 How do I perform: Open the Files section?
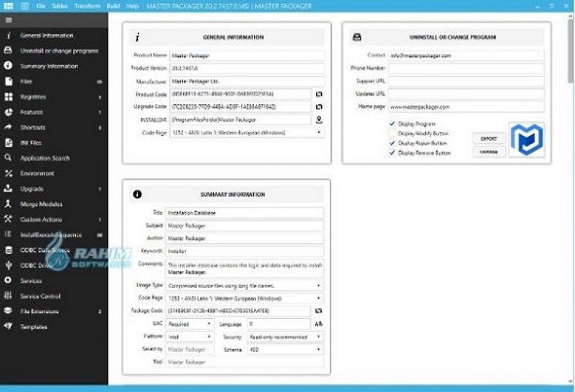click(x=54, y=82)
